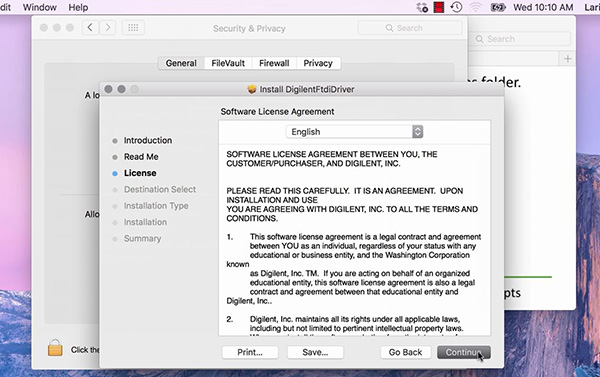Click Security & Privacy search field
This screenshot has height=377, width=600.
click(x=410, y=28)
